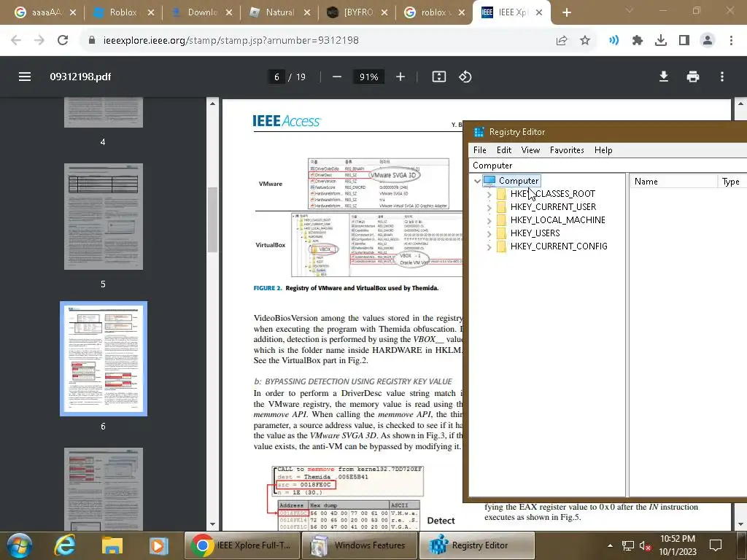Open a new Chrome tab
The height and width of the screenshot is (560, 747).
pyautogui.click(x=566, y=12)
